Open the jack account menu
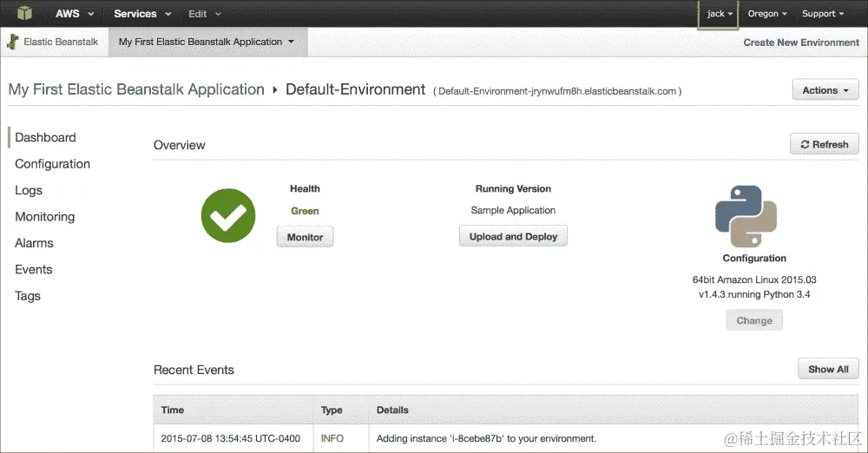Image resolution: width=868 pixels, height=453 pixels. coord(719,14)
